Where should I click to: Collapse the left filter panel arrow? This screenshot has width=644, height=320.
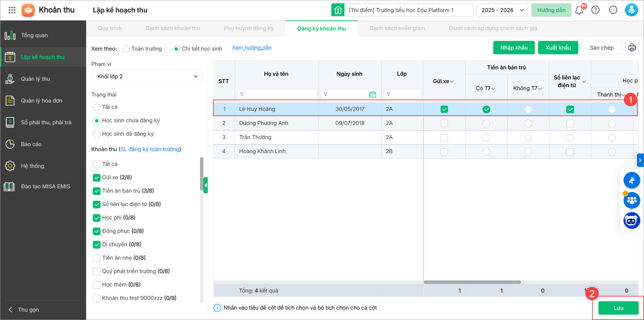pyautogui.click(x=206, y=185)
